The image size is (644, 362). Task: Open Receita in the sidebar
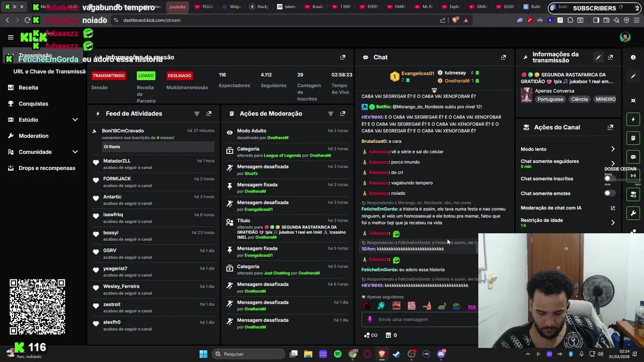point(28,87)
